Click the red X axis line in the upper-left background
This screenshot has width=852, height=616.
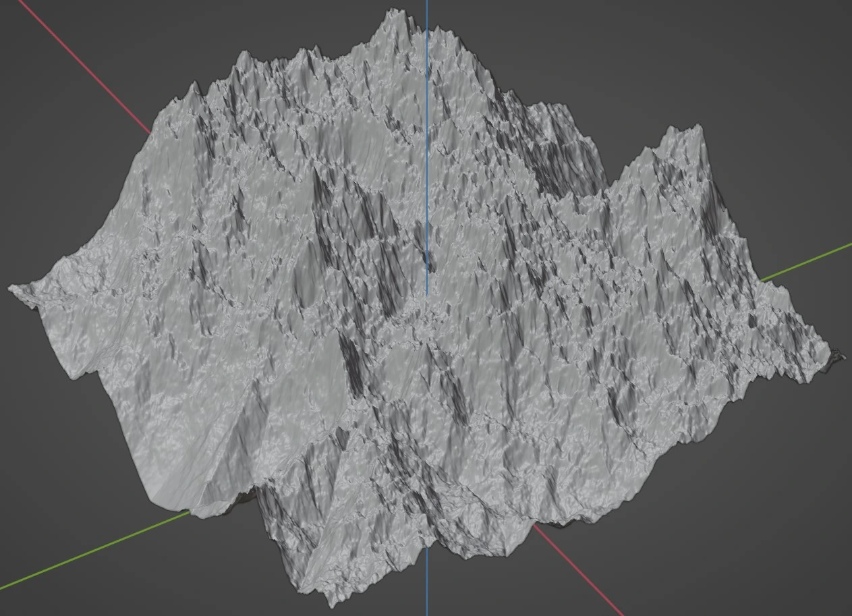coord(81,66)
